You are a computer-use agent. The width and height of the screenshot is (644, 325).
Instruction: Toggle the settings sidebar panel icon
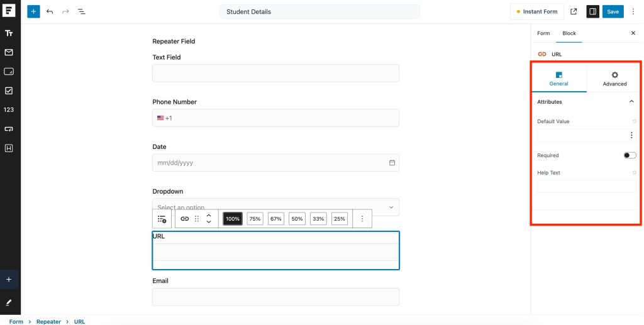592,11
